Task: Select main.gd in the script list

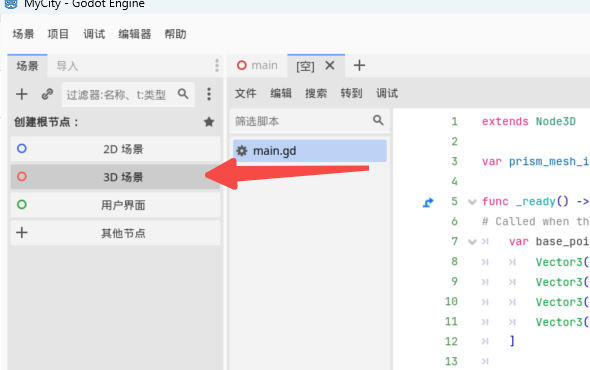Action: tap(310, 151)
